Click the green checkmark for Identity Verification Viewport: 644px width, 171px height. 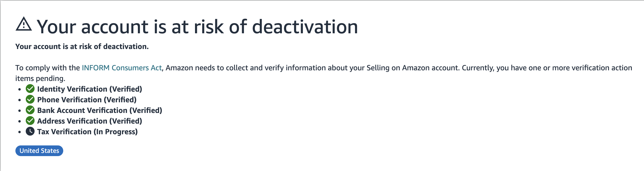point(30,89)
